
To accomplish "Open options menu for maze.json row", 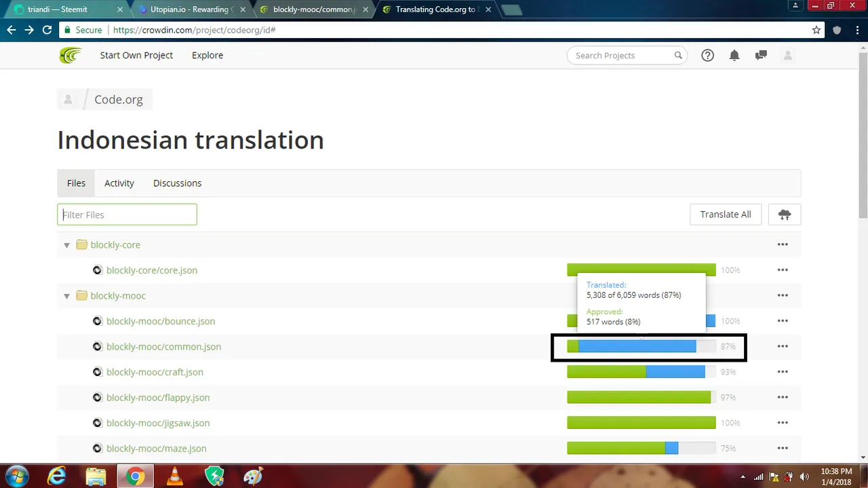I will (783, 448).
